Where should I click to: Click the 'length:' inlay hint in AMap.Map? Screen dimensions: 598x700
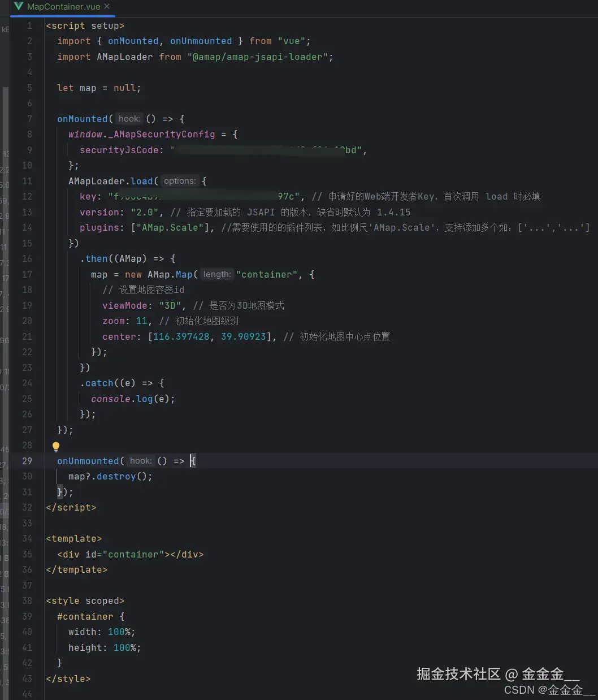point(217,274)
